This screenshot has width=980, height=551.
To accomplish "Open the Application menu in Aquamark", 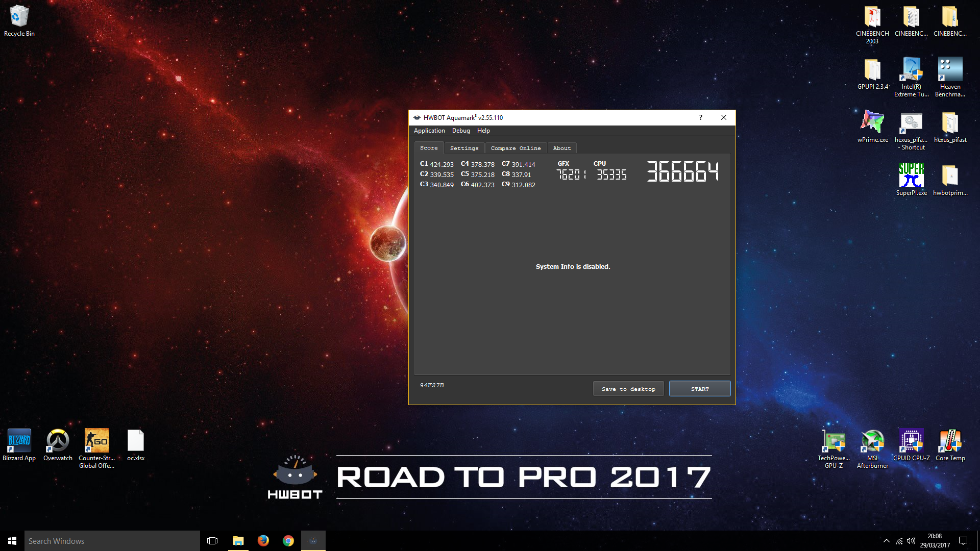I will point(429,131).
